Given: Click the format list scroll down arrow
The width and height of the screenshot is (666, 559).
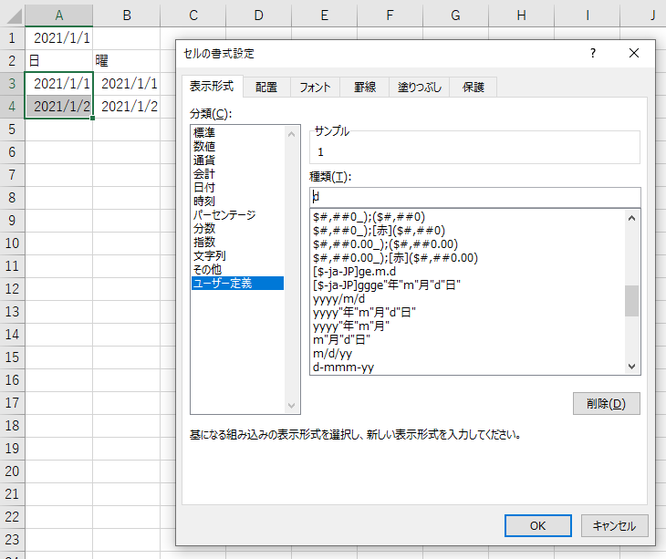Looking at the screenshot, I should click(x=632, y=366).
